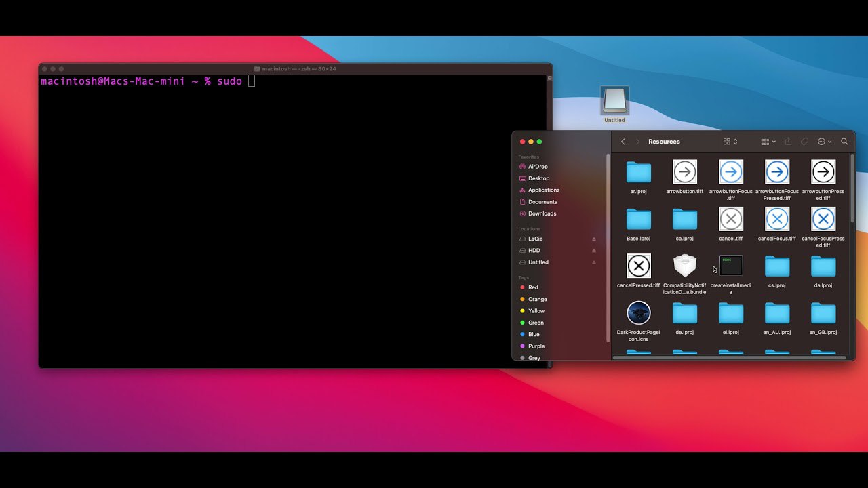Select the de.lproj folder
868x488 pixels.
click(x=685, y=313)
